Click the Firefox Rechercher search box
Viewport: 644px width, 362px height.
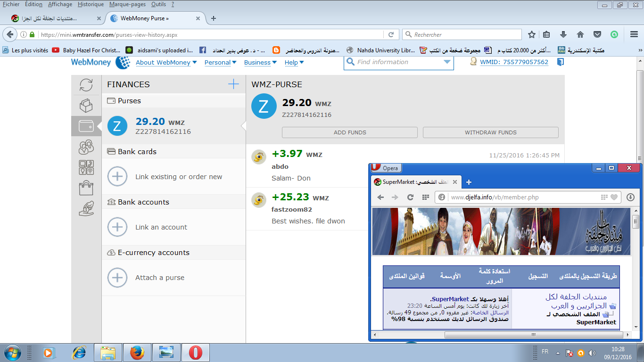(x=462, y=34)
